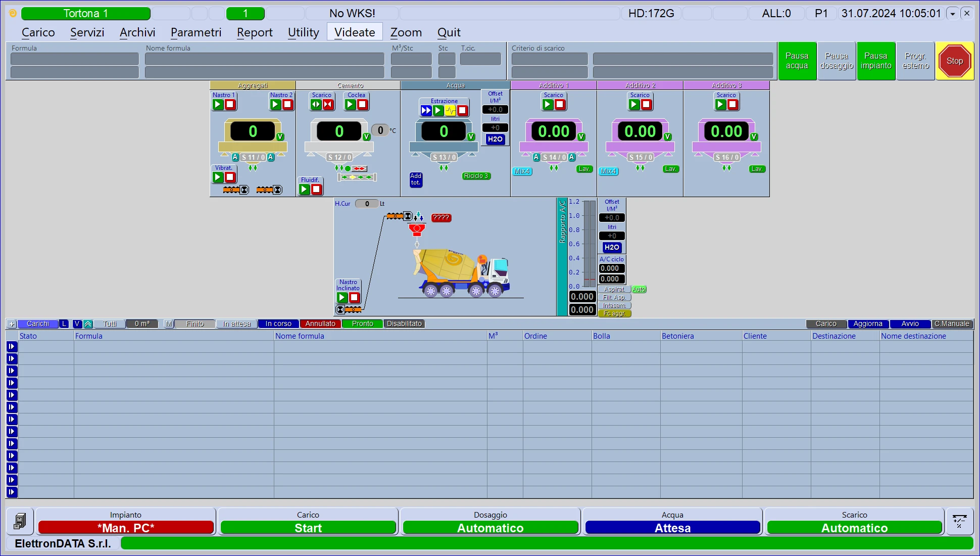Expand the loads list with plus button
Image resolution: width=980 pixels, height=556 pixels.
point(12,324)
